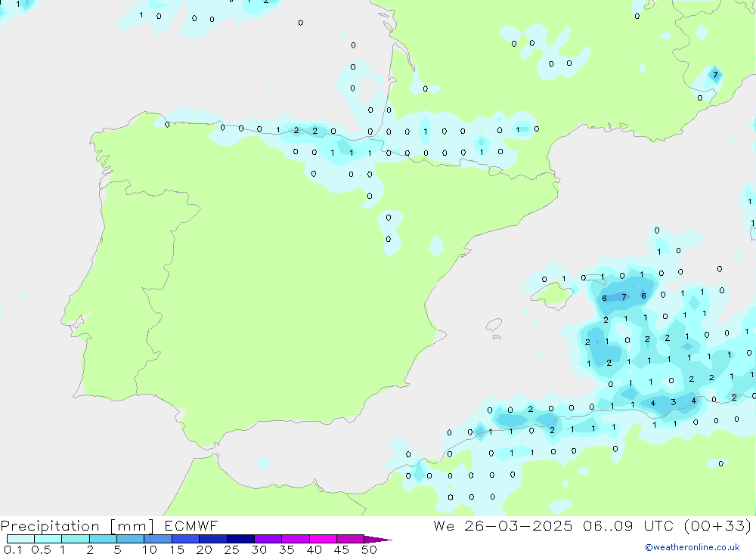The image size is (756, 554).
Task: Click the '(00+33)' forecast offset text
Action: tap(717, 525)
